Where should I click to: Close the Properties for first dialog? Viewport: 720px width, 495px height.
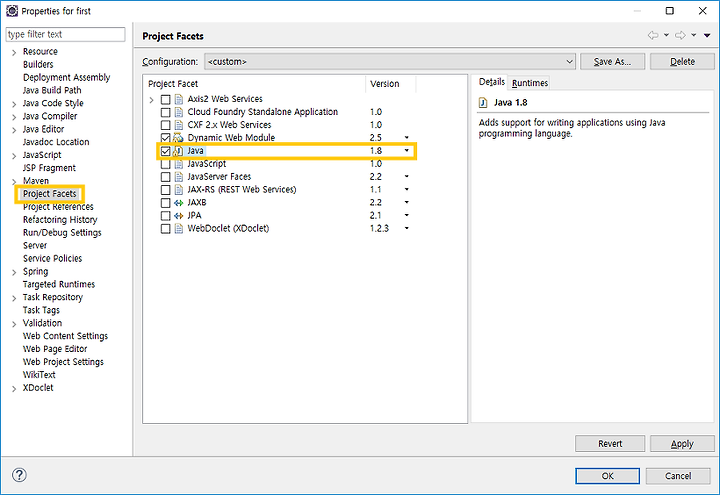pos(703,11)
